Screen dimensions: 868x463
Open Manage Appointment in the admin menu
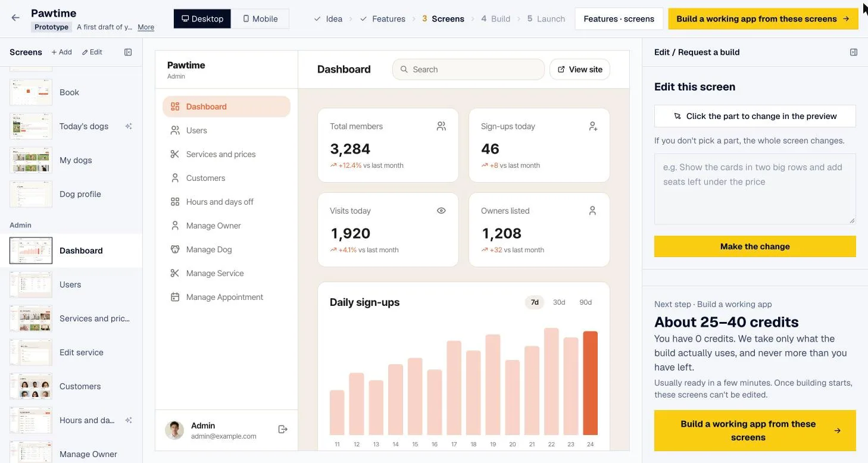tap(226, 297)
